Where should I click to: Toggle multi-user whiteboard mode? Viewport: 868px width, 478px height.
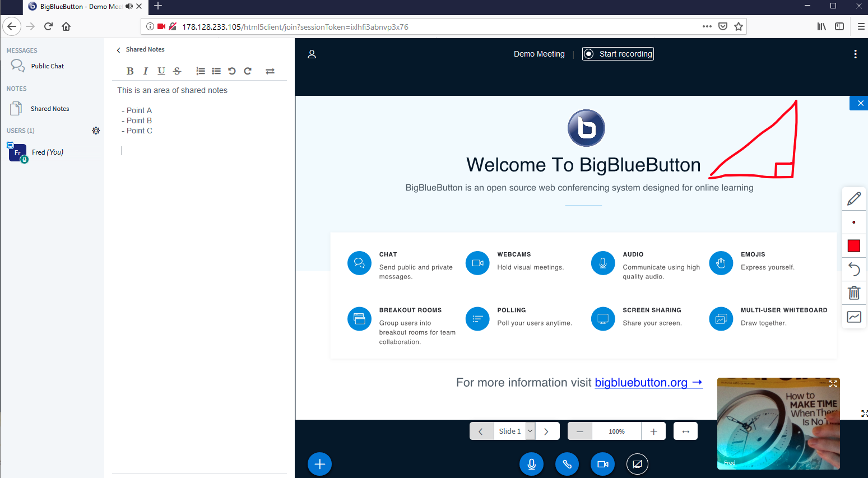(x=854, y=317)
